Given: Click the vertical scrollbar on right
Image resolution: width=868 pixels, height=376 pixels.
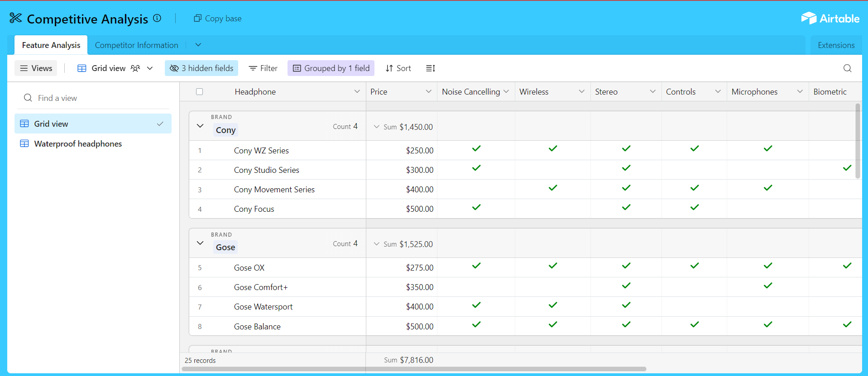Looking at the screenshot, I should click(858, 141).
